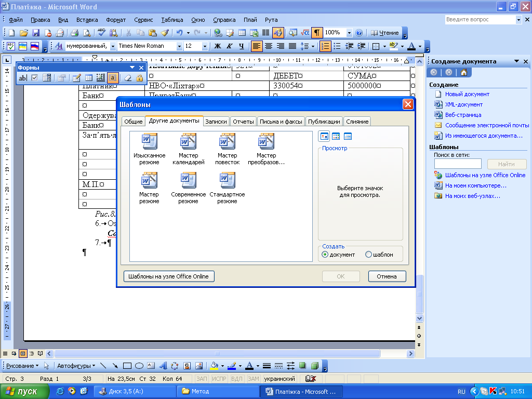Click the Protect Form lock icon
This screenshot has height=399, width=532.
click(139, 78)
